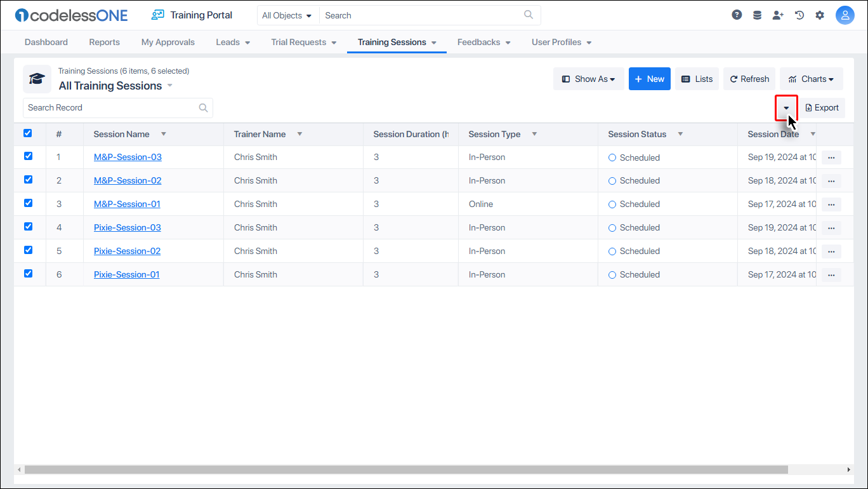Image resolution: width=868 pixels, height=489 pixels.
Task: Click the graduation cap Training Sessions icon
Action: [37, 79]
